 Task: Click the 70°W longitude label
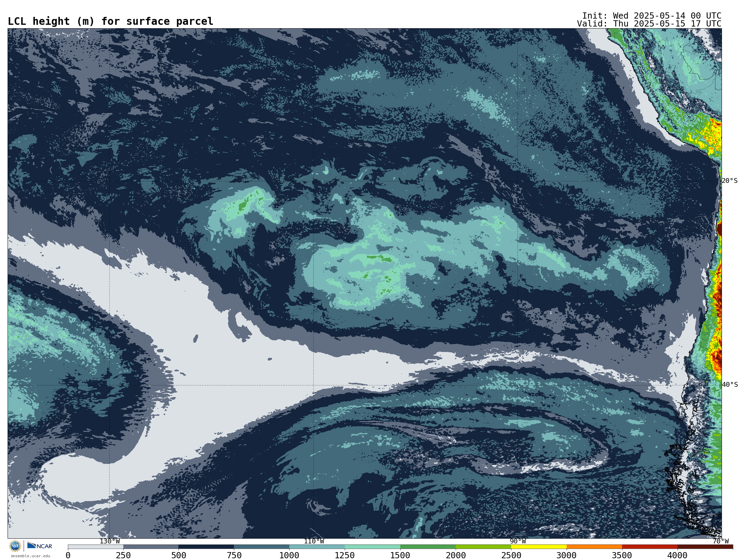[721, 541]
